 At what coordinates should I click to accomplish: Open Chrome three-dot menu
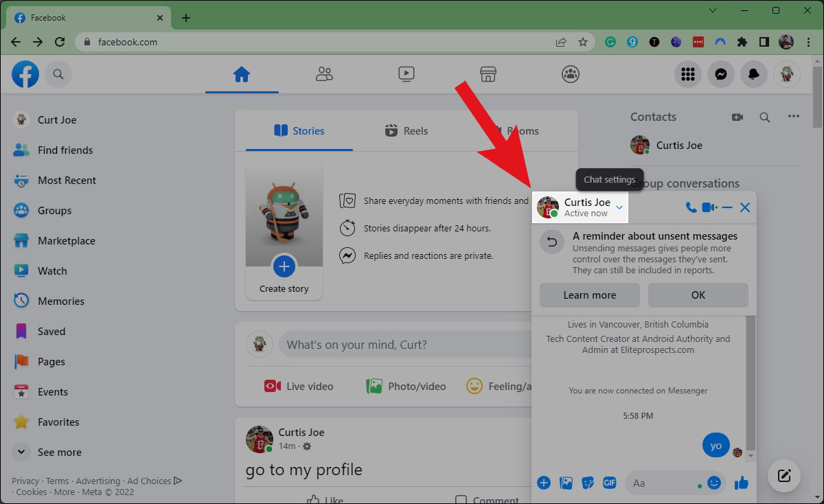coord(810,42)
